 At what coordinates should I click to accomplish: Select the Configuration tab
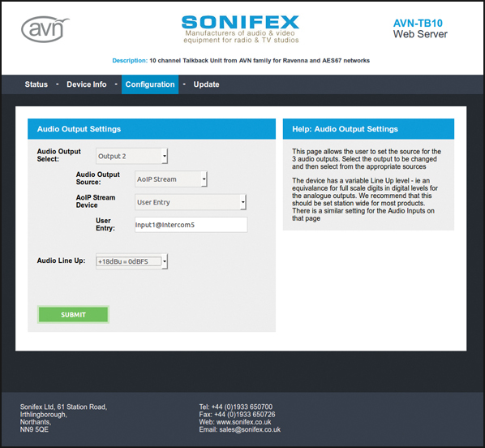click(150, 84)
